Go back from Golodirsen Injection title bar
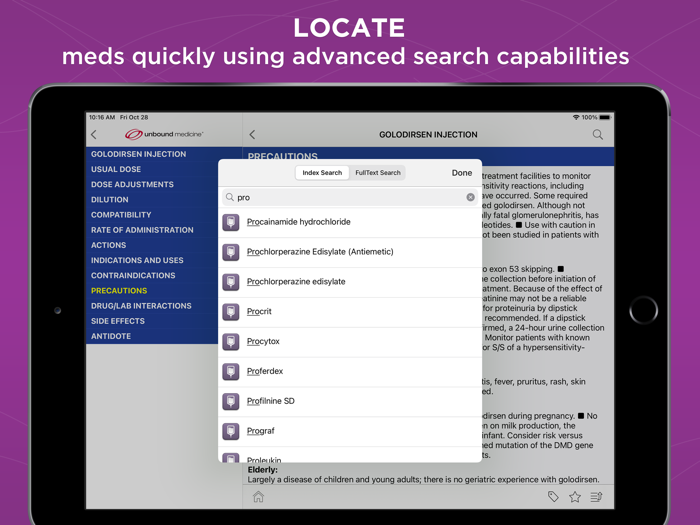 click(x=252, y=134)
